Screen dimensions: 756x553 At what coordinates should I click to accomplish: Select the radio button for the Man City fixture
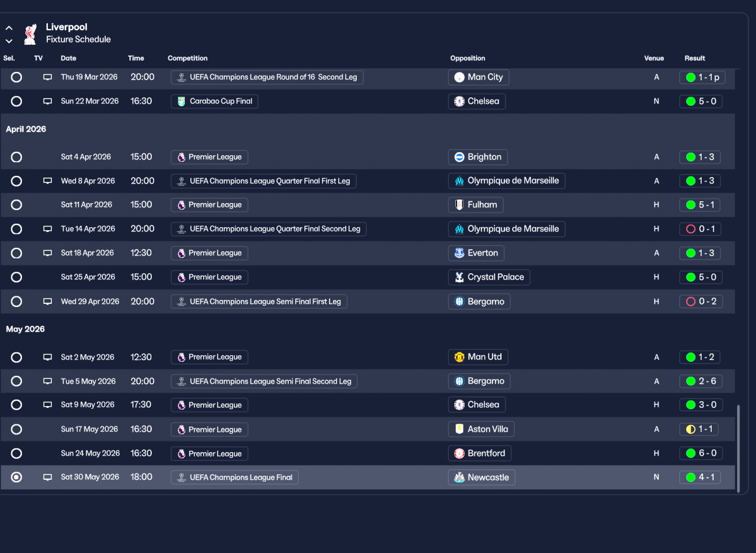point(17,77)
